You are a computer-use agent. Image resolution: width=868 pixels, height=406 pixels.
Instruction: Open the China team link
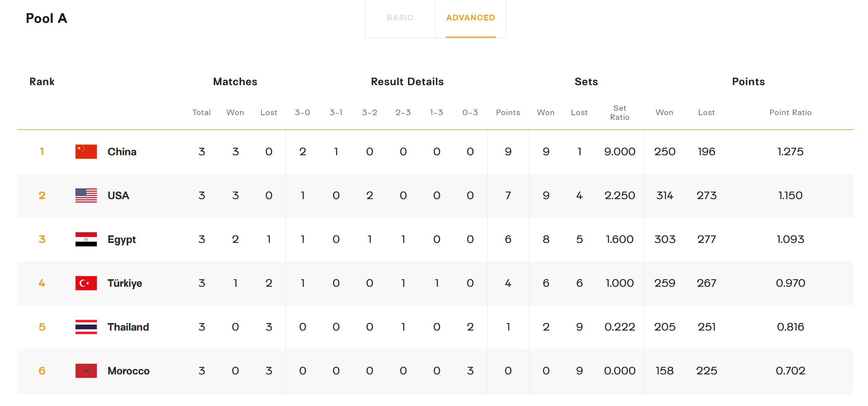point(122,152)
